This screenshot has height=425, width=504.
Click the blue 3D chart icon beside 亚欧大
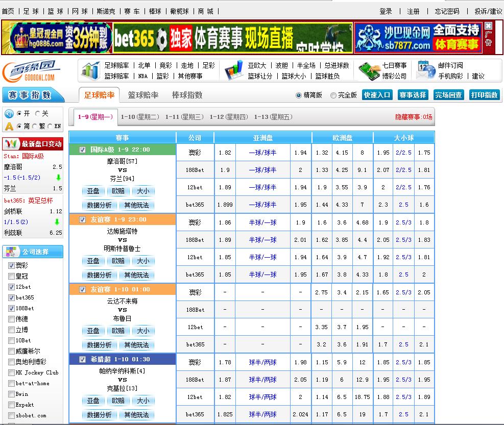[x=234, y=70]
